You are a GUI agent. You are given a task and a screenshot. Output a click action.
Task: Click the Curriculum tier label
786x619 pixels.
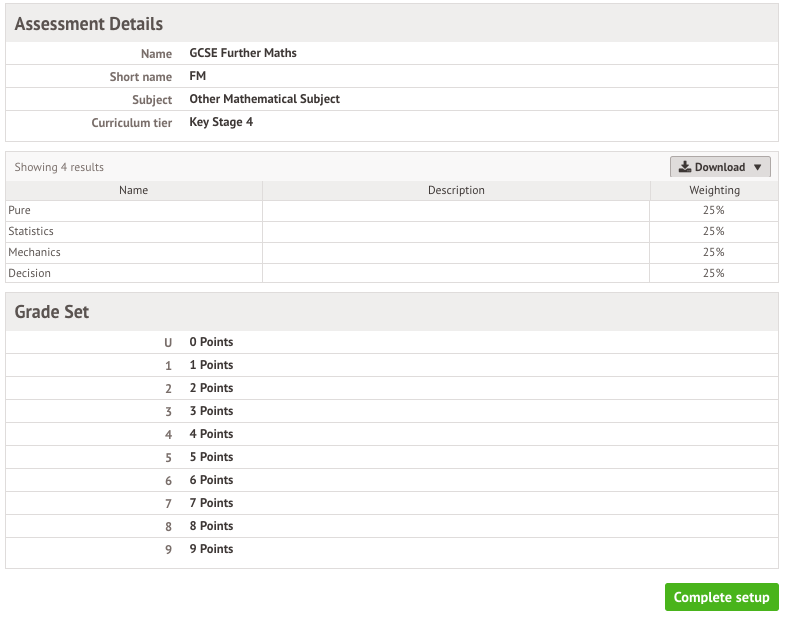click(132, 123)
